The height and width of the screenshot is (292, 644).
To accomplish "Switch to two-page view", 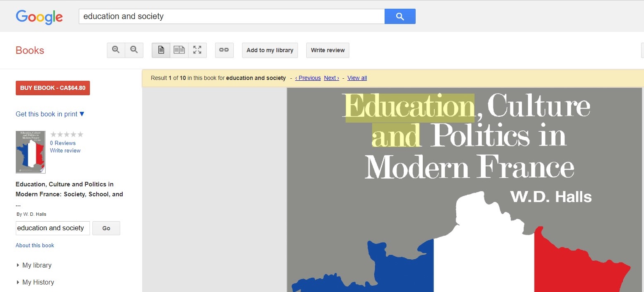I will pyautogui.click(x=179, y=50).
